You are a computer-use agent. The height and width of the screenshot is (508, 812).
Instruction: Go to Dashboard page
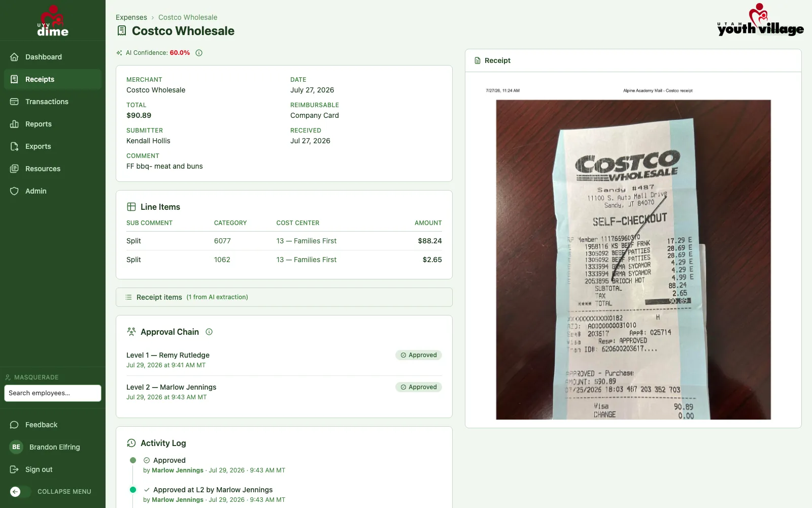53,57
